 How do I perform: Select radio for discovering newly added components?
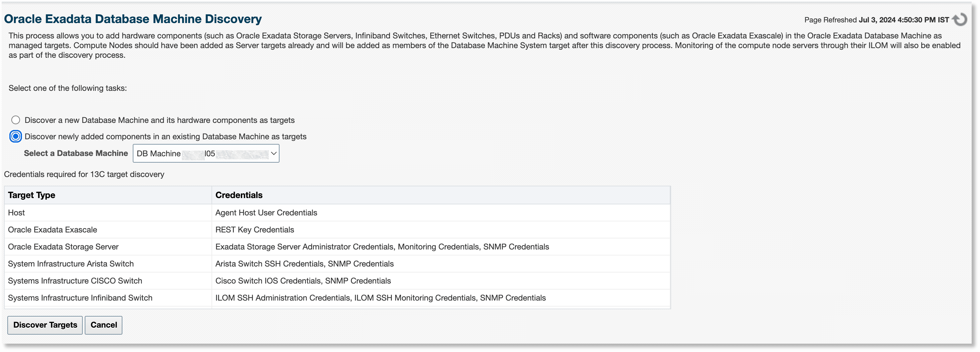16,136
